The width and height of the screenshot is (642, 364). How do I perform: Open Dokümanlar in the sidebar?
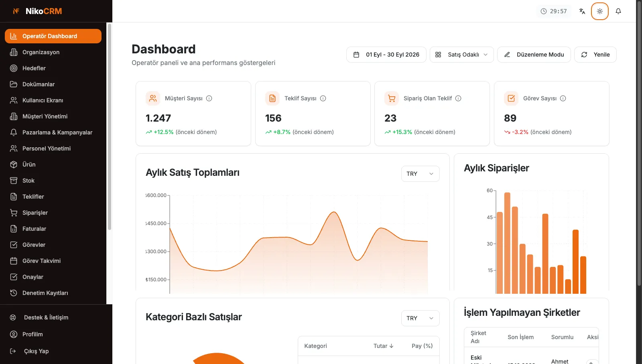click(53, 84)
